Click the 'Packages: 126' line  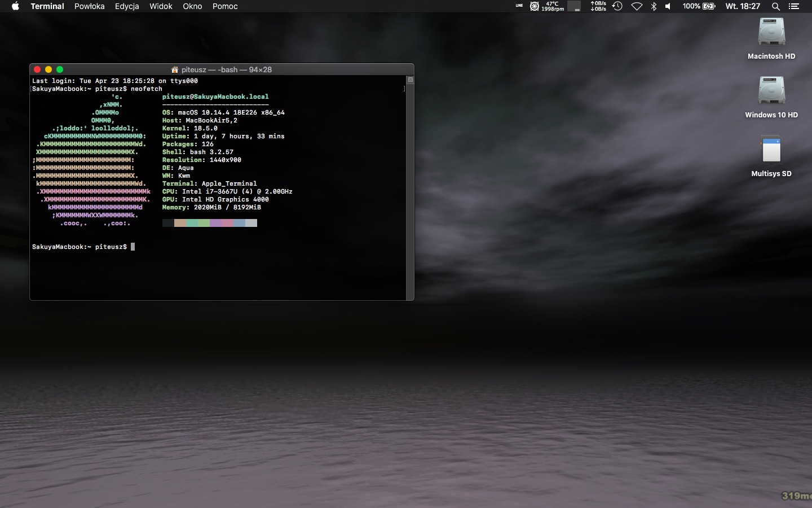[x=188, y=144]
